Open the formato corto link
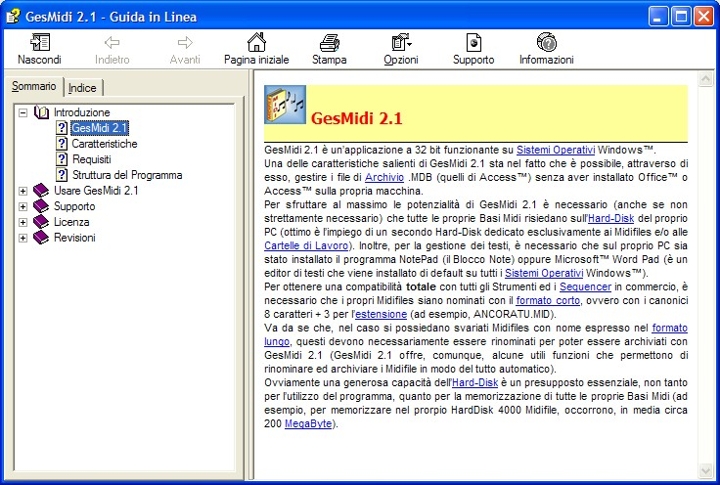This screenshot has width=720, height=485. 548,300
